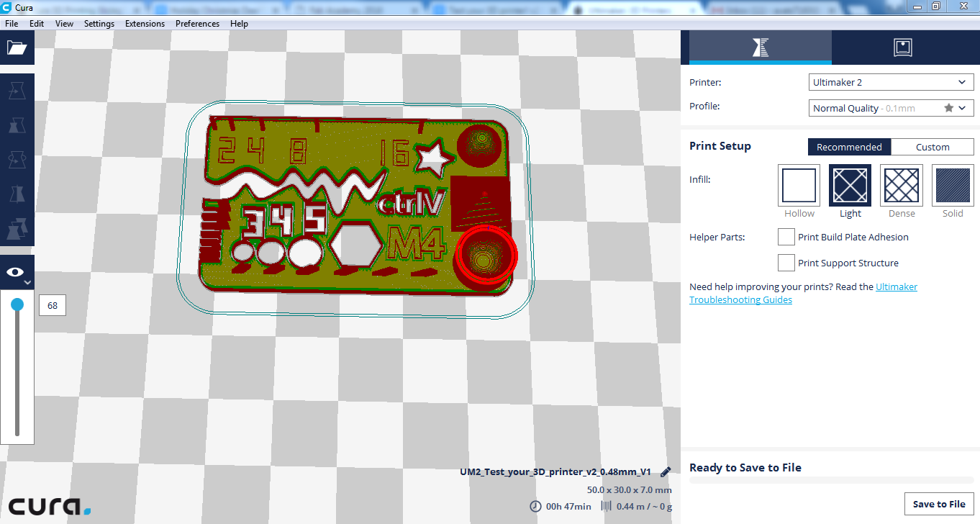Screen dimensions: 980x524
Task: Enable Print Support Structure checkbox
Action: click(x=786, y=263)
